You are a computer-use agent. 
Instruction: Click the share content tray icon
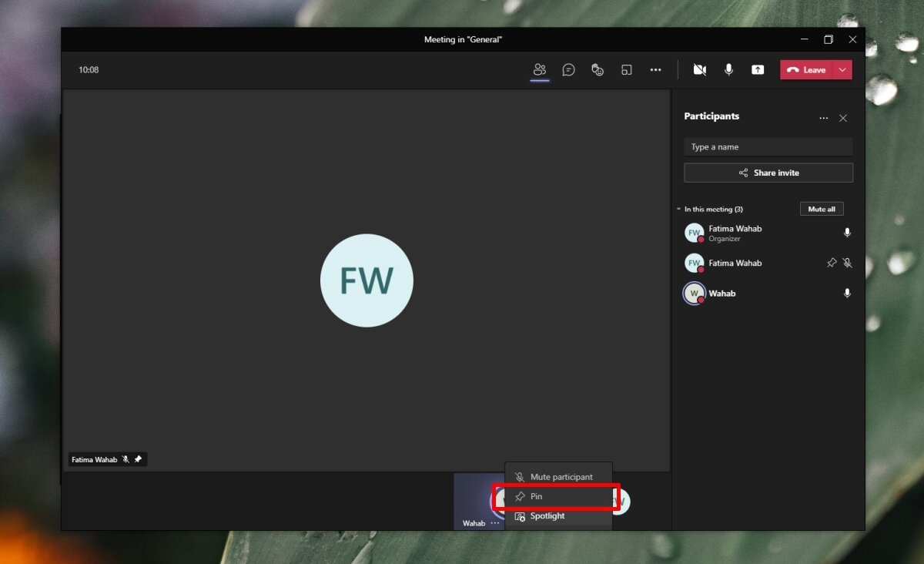point(758,70)
